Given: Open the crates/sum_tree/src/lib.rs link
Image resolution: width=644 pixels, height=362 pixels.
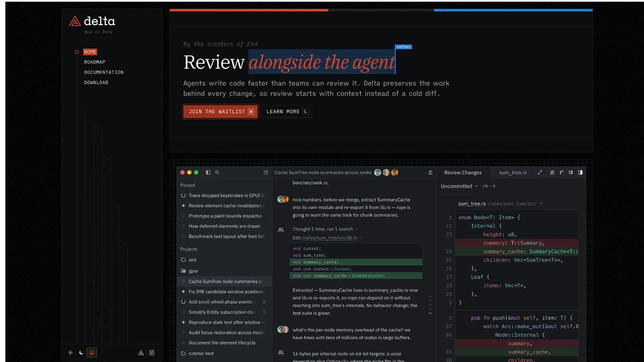Looking at the screenshot, I should pos(329,238).
